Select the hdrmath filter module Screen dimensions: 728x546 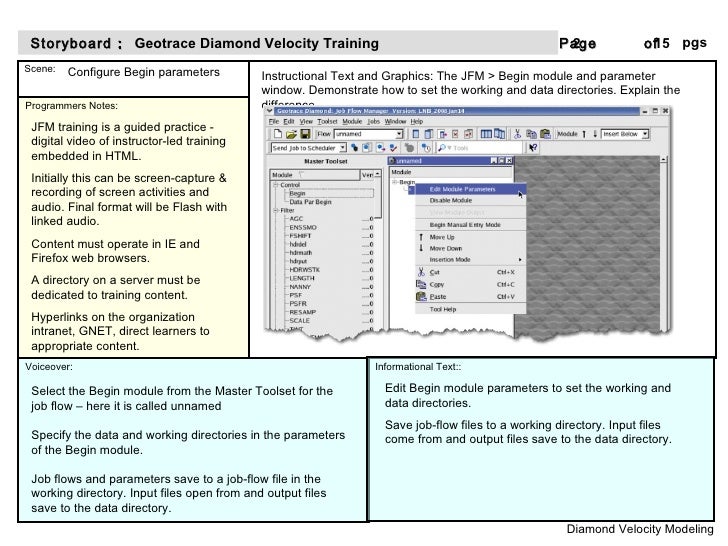coord(301,253)
